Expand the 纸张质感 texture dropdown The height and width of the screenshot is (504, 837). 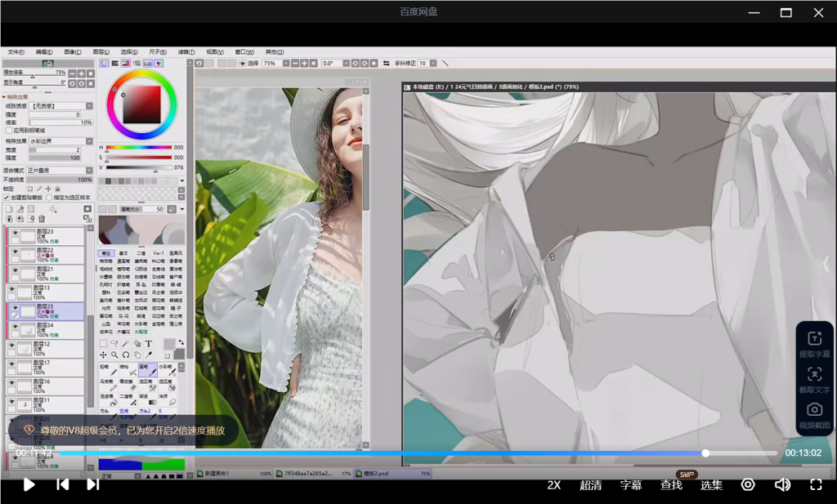(60, 106)
